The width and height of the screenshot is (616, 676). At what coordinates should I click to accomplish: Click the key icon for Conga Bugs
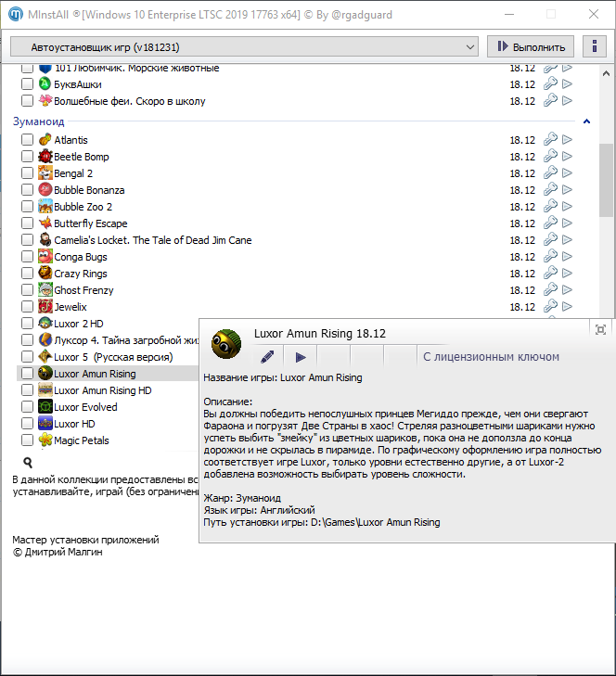(550, 257)
